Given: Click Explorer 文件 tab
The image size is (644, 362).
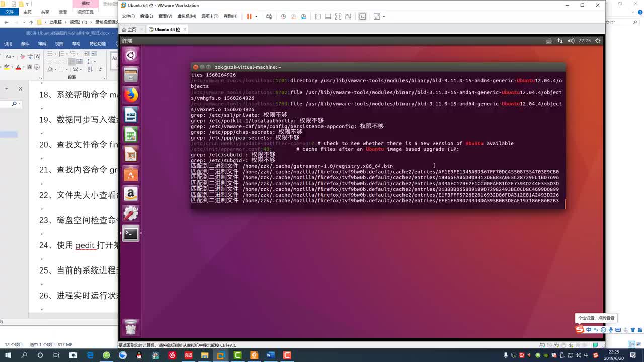Looking at the screenshot, I should [9, 12].
